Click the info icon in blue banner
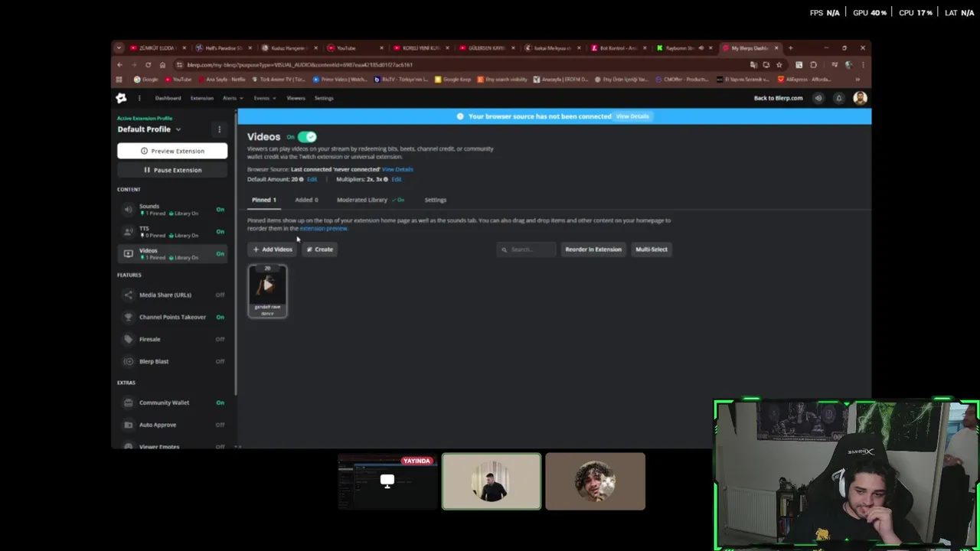 (460, 116)
